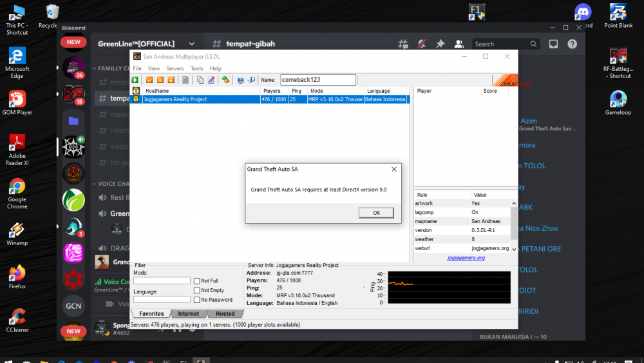Select the lagcomp rule row
The height and width of the screenshot is (363, 644).
462,212
